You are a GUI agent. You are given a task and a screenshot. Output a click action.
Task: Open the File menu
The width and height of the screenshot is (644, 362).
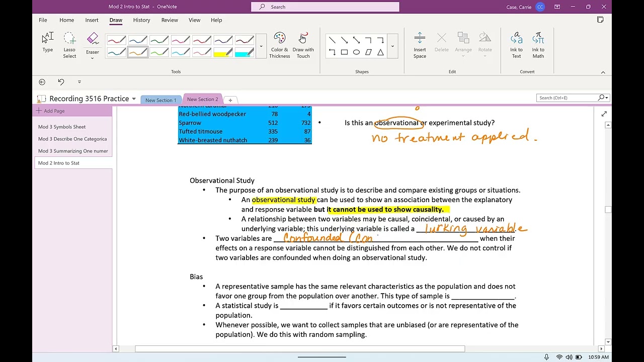pyautogui.click(x=43, y=20)
